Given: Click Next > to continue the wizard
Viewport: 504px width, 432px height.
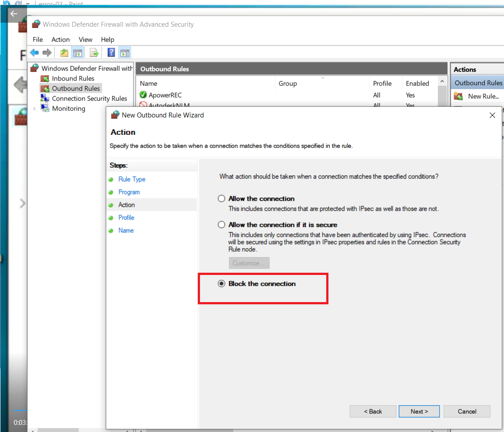Looking at the screenshot, I should 419,412.
